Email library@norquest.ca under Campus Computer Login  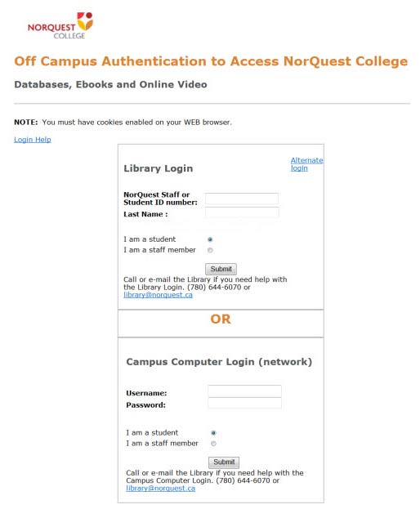(x=161, y=489)
